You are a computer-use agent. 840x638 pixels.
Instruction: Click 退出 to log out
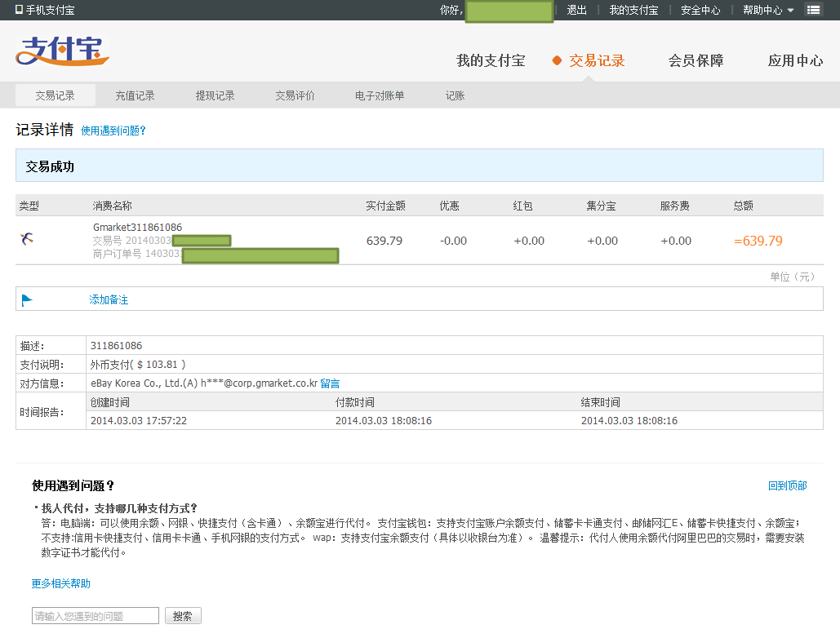click(577, 10)
